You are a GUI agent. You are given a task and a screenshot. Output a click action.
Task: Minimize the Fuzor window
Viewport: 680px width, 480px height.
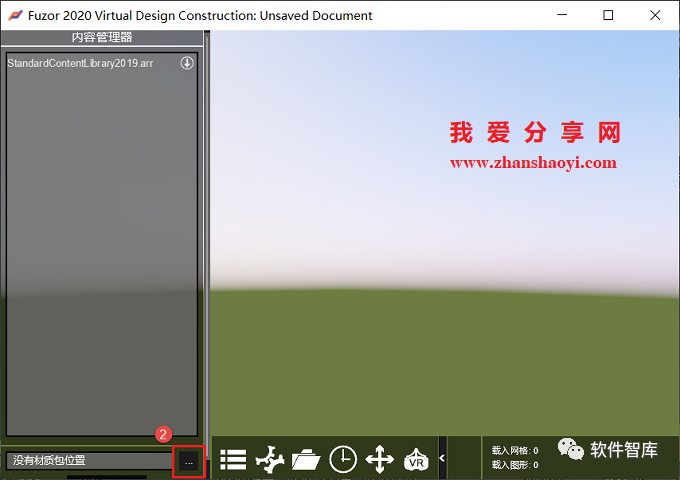562,15
